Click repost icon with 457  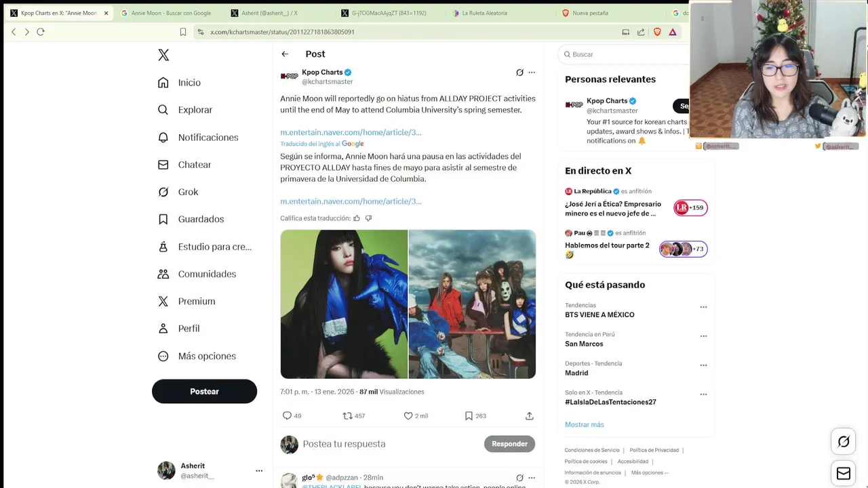coord(347,415)
